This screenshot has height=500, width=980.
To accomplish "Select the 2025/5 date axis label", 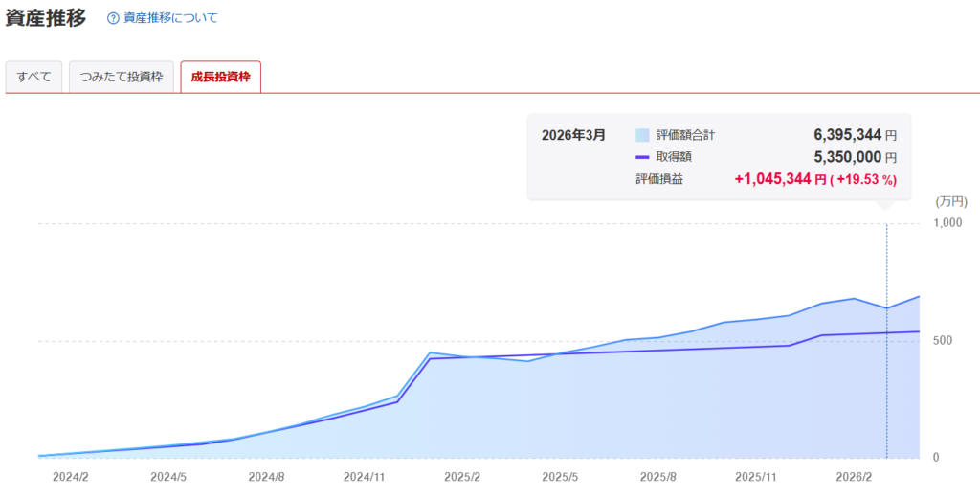I will coord(561,476).
